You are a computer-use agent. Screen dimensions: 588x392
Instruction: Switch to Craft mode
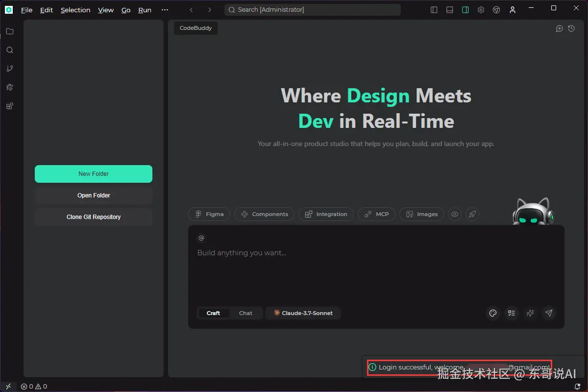(x=213, y=313)
